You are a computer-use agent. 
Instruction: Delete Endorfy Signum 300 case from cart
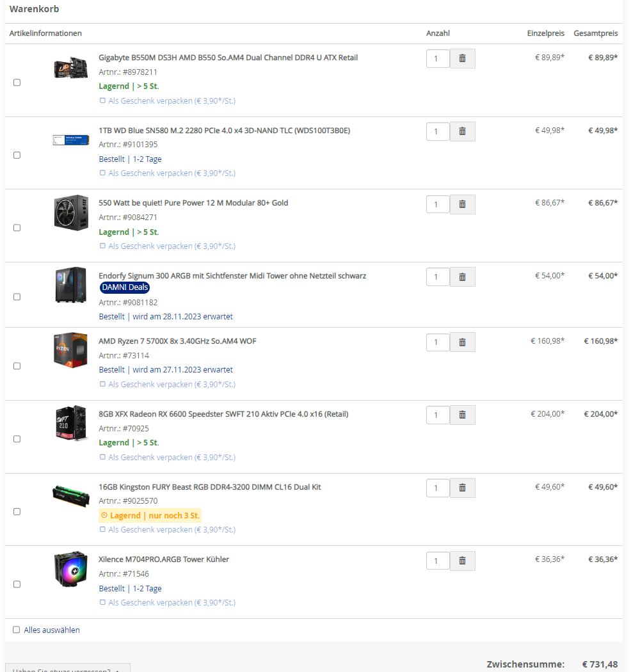click(462, 277)
